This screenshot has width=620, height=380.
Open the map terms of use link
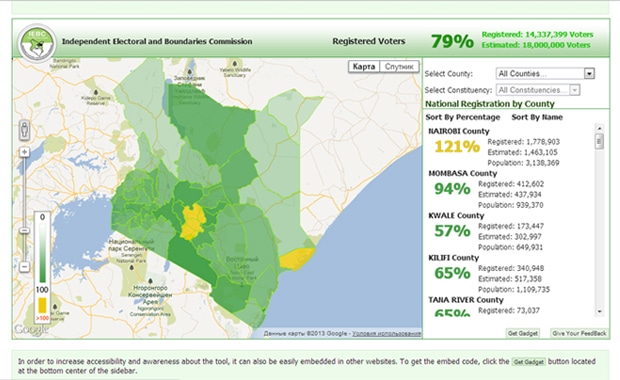point(386,334)
